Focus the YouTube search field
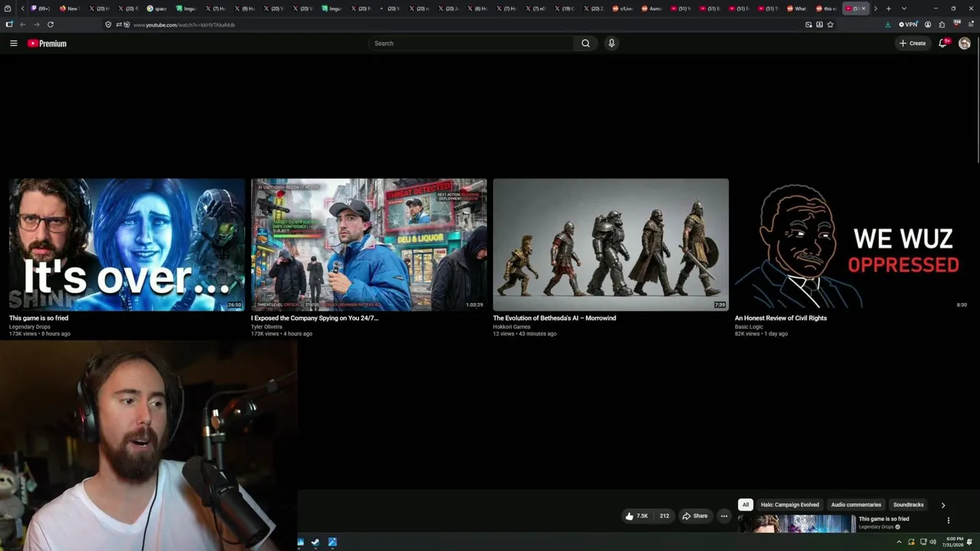The width and height of the screenshot is (980, 551). [x=471, y=44]
